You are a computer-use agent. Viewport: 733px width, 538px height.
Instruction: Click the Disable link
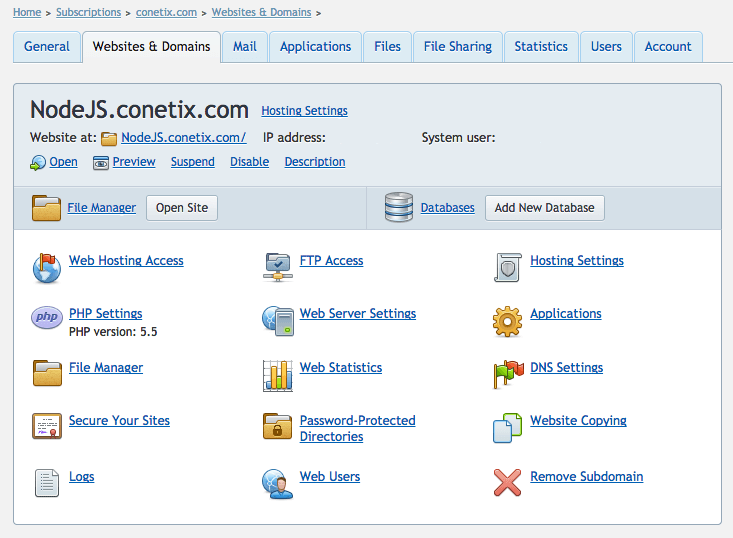click(x=250, y=162)
